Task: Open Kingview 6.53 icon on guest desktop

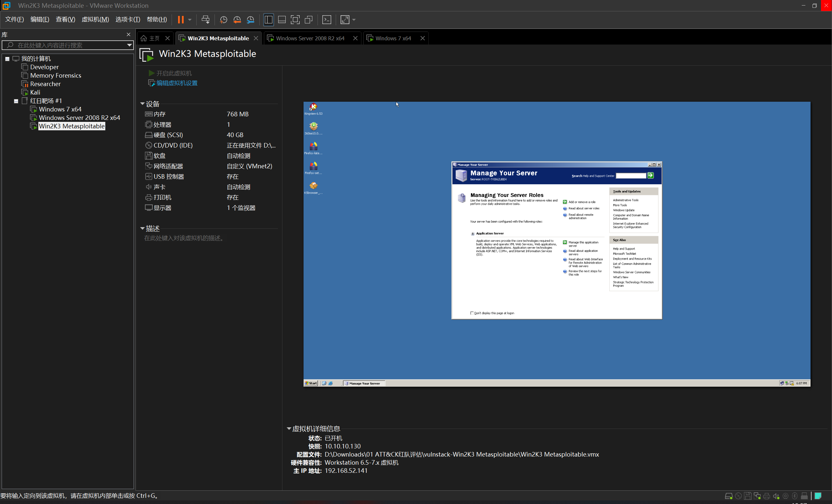Action: click(313, 109)
